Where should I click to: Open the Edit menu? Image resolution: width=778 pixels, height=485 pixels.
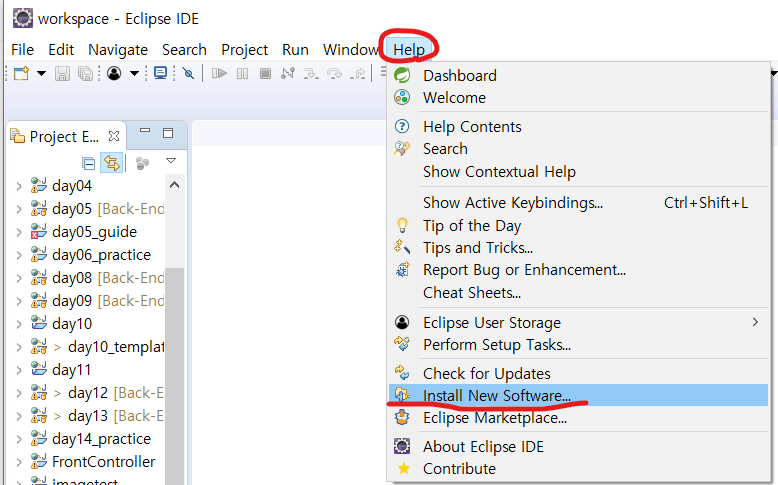point(61,50)
